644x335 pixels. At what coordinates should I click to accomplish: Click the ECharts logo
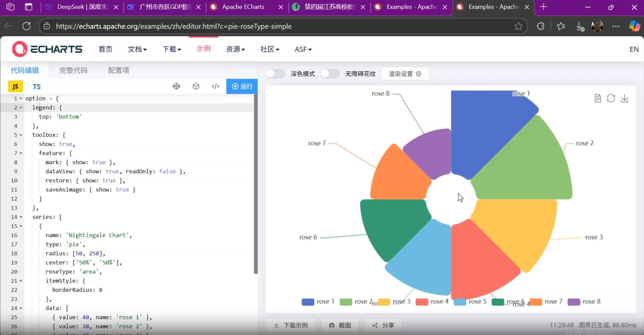tap(47, 49)
